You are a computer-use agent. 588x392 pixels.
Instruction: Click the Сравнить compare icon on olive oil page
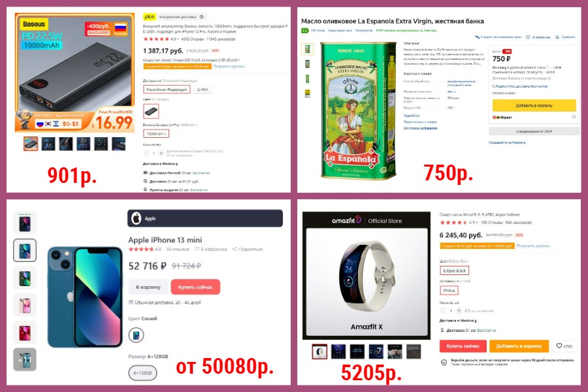pyautogui.click(x=557, y=37)
